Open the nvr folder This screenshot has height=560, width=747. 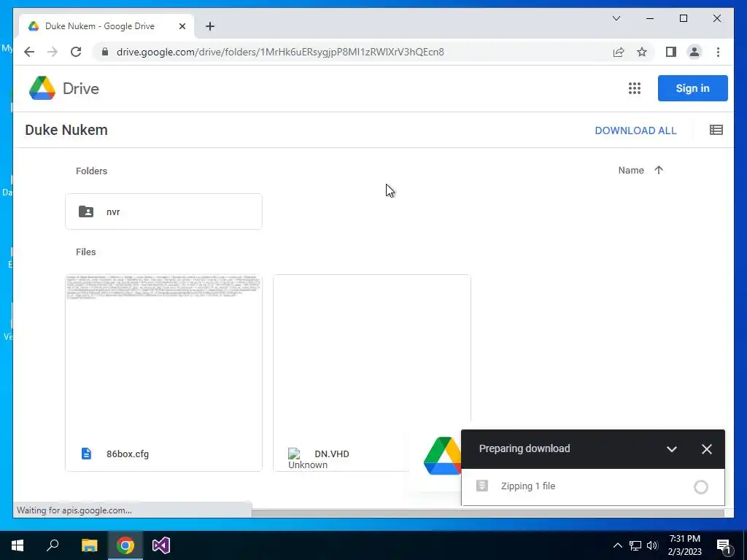pos(163,211)
